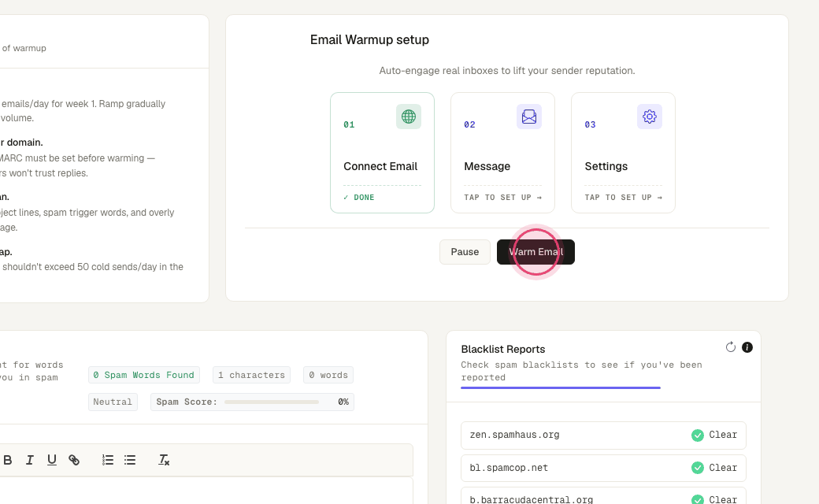Screen dimensions: 819x504
Task: Click the 0 words badge
Action: [x=328, y=375]
